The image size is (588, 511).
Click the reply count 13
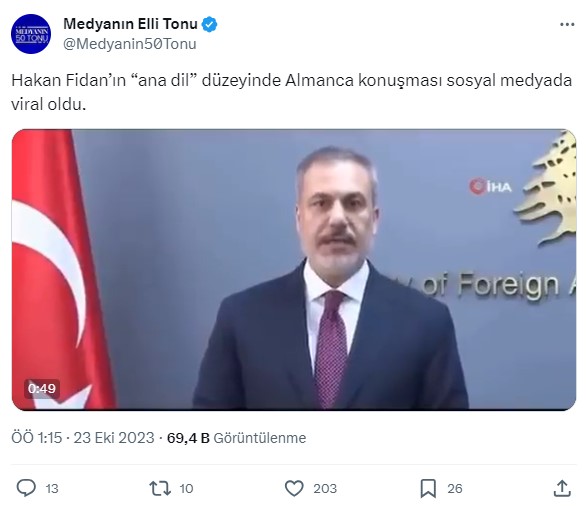(x=52, y=489)
